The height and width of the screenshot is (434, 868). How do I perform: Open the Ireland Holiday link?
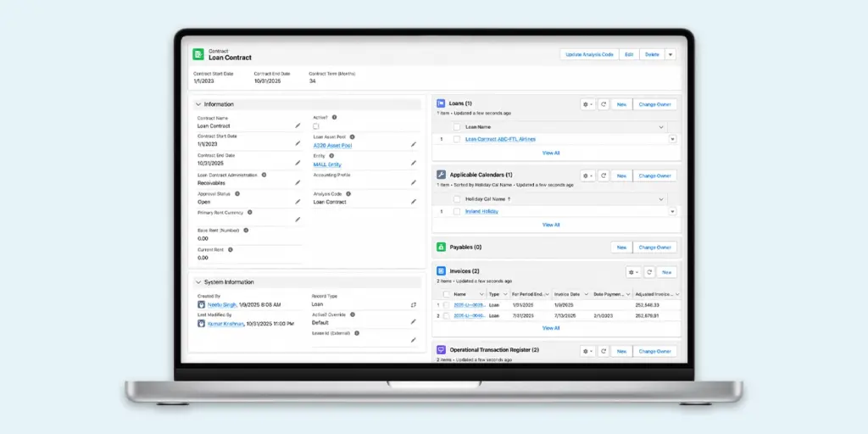pos(481,211)
